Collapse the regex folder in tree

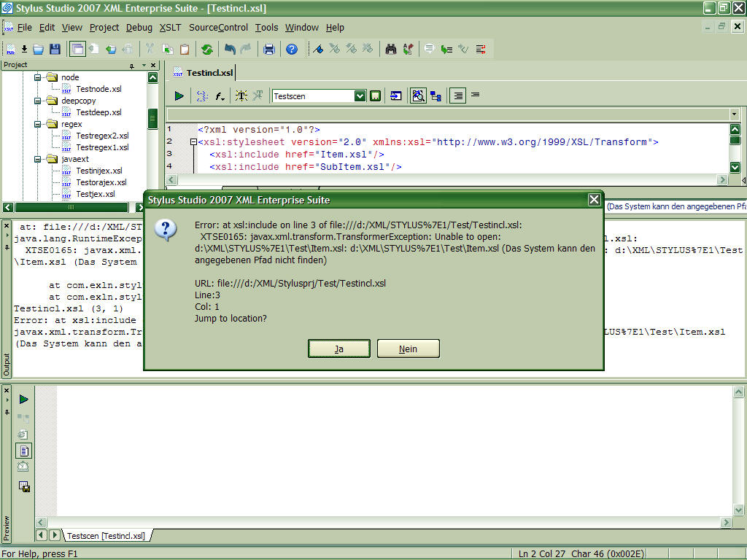click(x=37, y=124)
